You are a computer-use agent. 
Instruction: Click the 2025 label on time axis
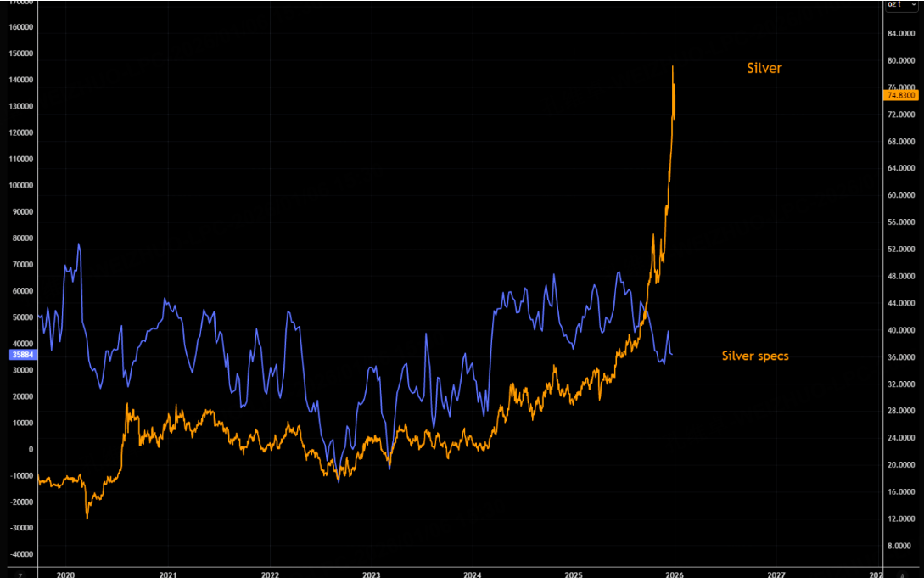tap(574, 575)
